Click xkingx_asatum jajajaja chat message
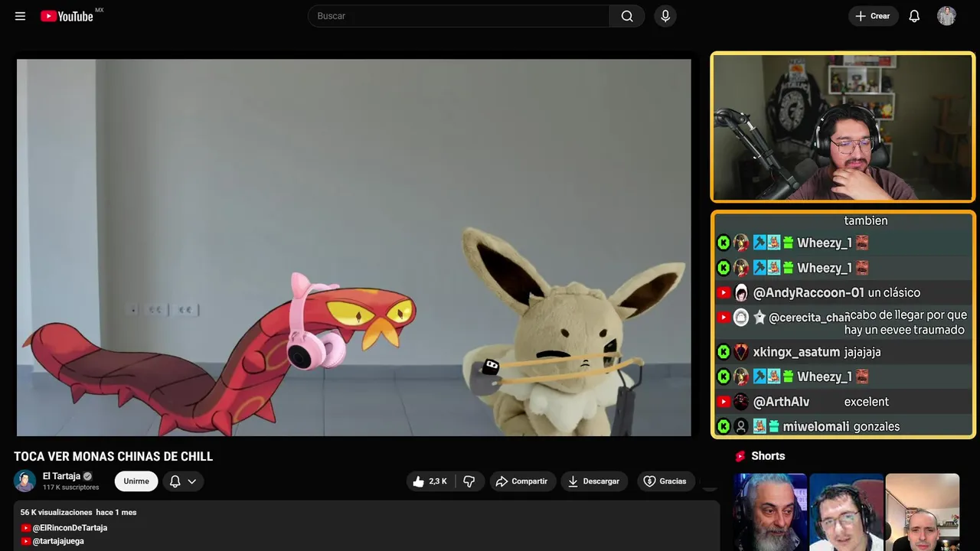 pyautogui.click(x=844, y=352)
